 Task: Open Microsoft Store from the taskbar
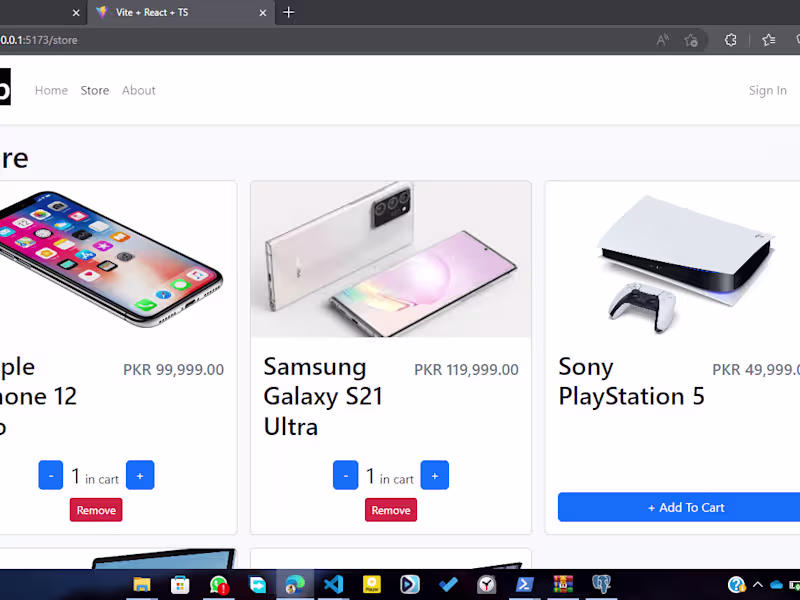[180, 584]
